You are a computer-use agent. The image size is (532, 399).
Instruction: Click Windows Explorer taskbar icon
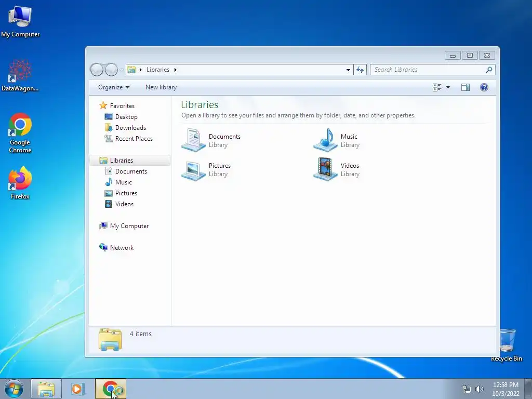tap(46, 389)
